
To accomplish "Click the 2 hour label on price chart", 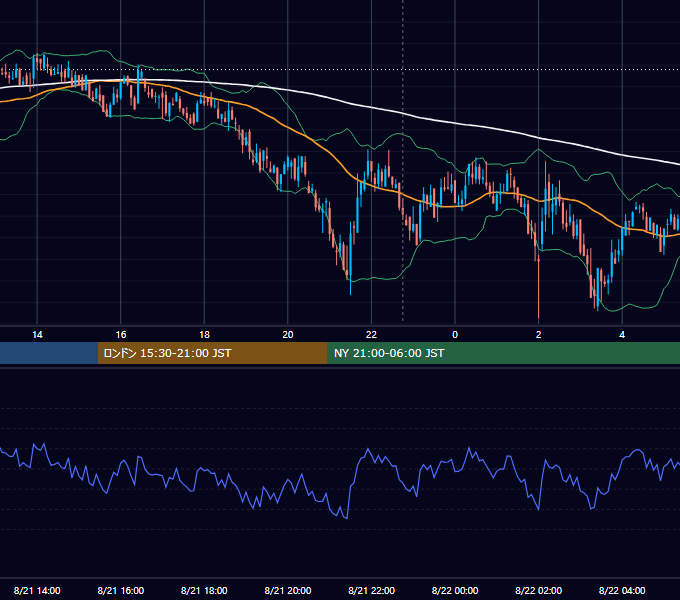I will point(539,335).
